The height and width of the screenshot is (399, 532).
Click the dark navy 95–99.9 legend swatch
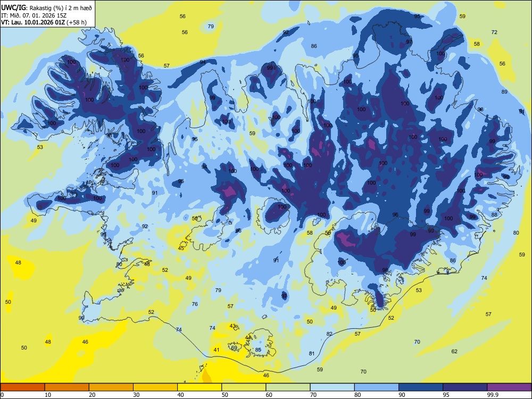pos(465,387)
